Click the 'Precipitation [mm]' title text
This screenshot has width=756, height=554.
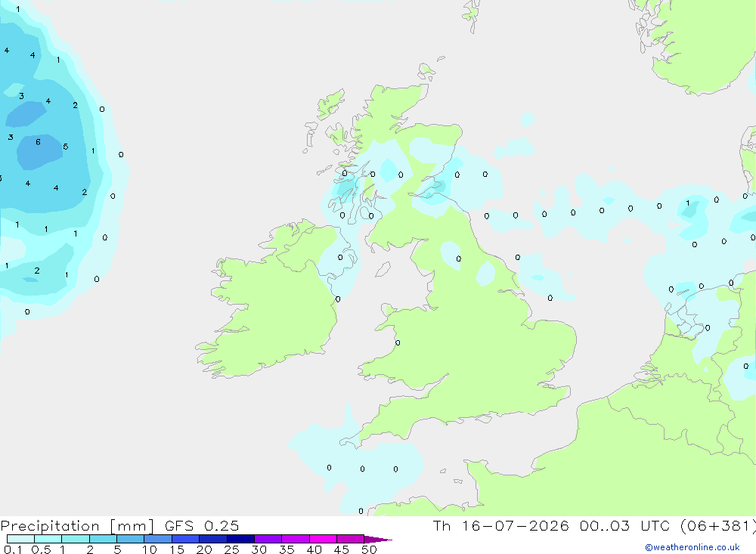pyautogui.click(x=77, y=526)
